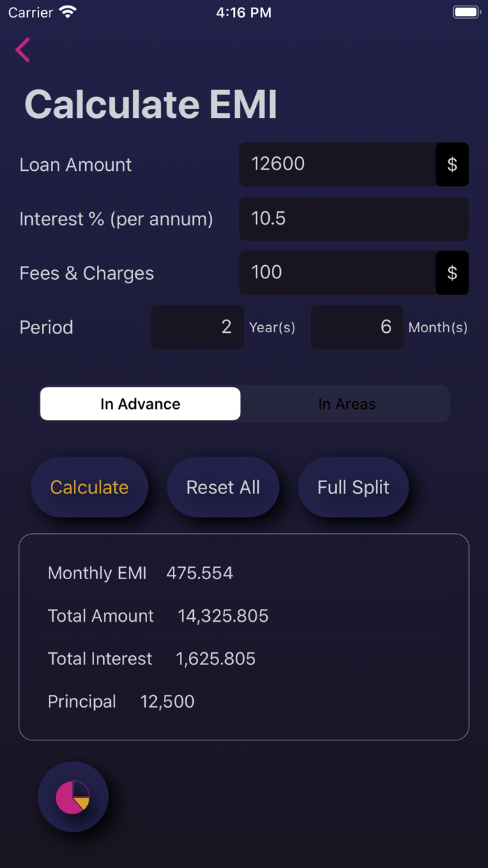Edit the interest rate field showing 10.5
Screen dimensions: 488x868
[x=353, y=219]
